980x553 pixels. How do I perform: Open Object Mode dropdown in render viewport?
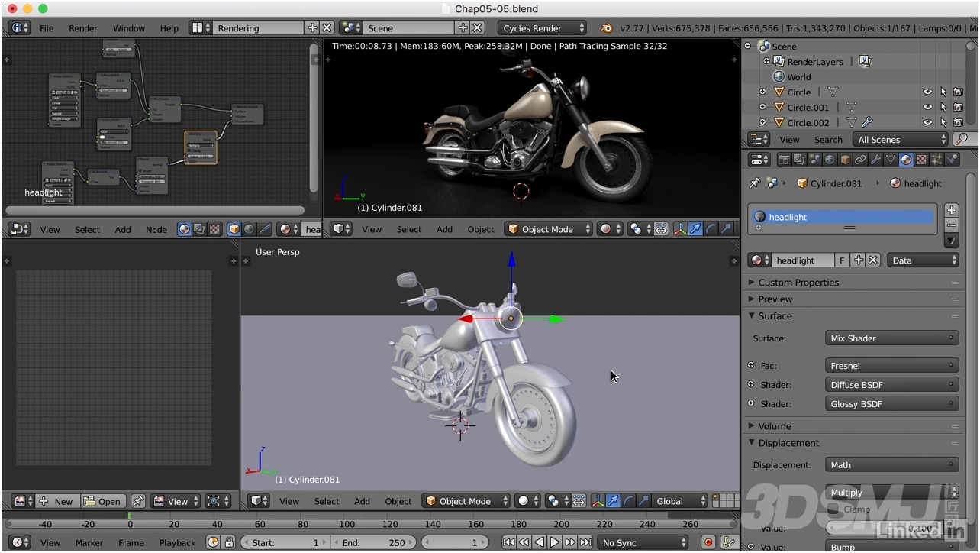(x=548, y=229)
